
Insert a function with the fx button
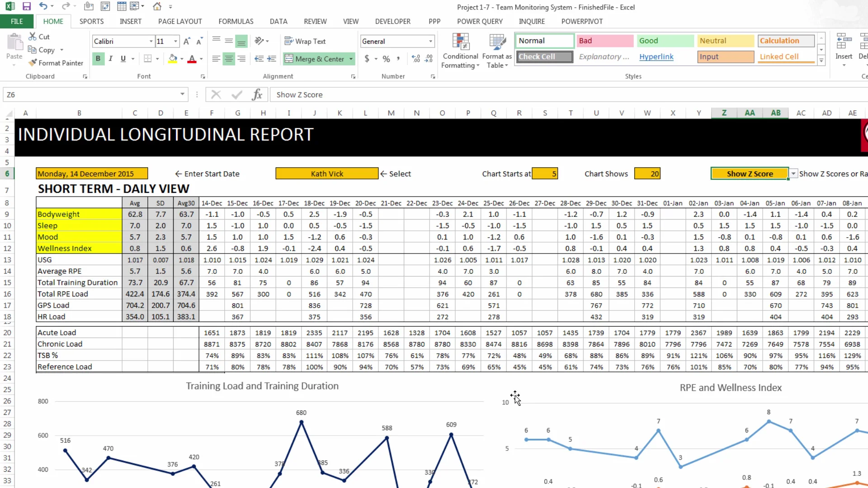[x=257, y=94]
